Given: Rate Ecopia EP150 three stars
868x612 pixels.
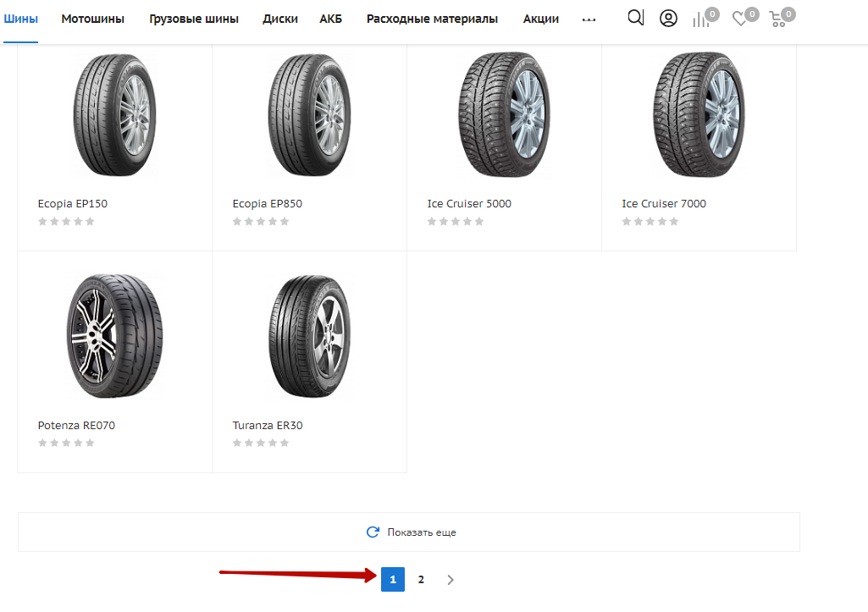Looking at the screenshot, I should click(x=66, y=221).
